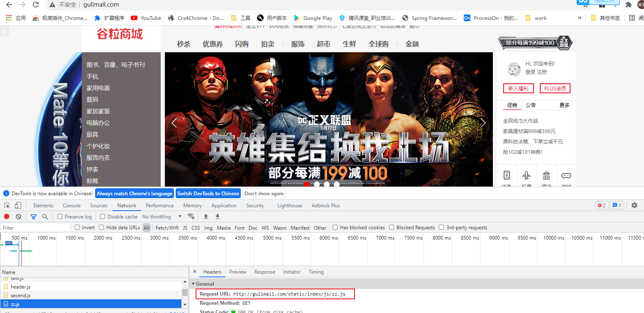This screenshot has width=644, height=313.
Task: Click Don't show again button
Action: pos(264,193)
